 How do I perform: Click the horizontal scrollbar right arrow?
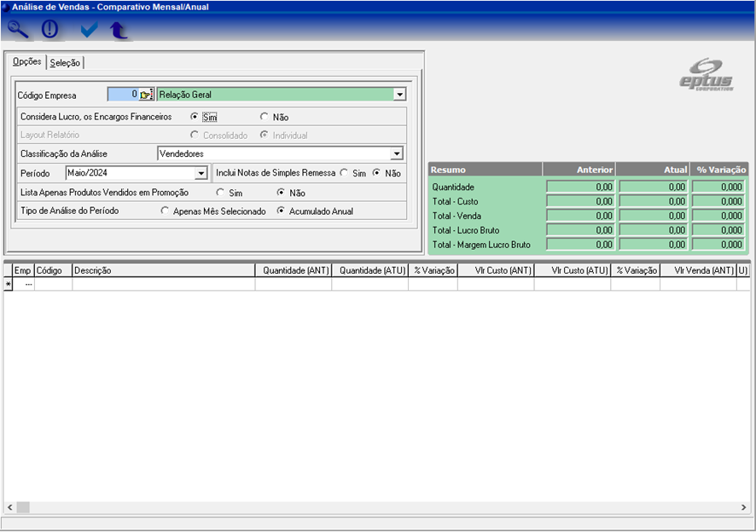pos(743,507)
